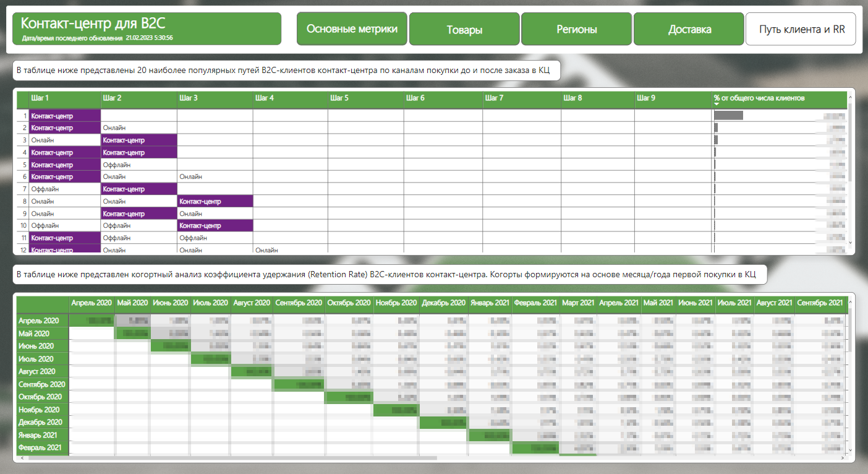Screen dimensions: 868x474
Task: Click the green diagonal cell for the Май 2020 cohort
Action: pos(132,333)
